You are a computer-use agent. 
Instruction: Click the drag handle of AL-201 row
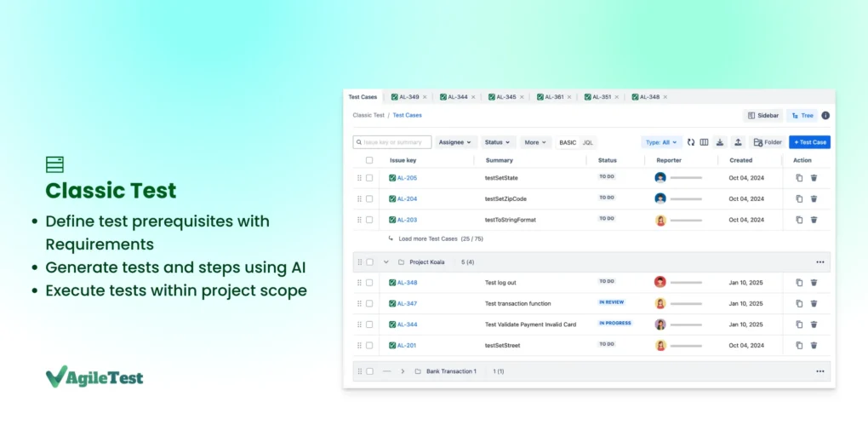click(359, 345)
